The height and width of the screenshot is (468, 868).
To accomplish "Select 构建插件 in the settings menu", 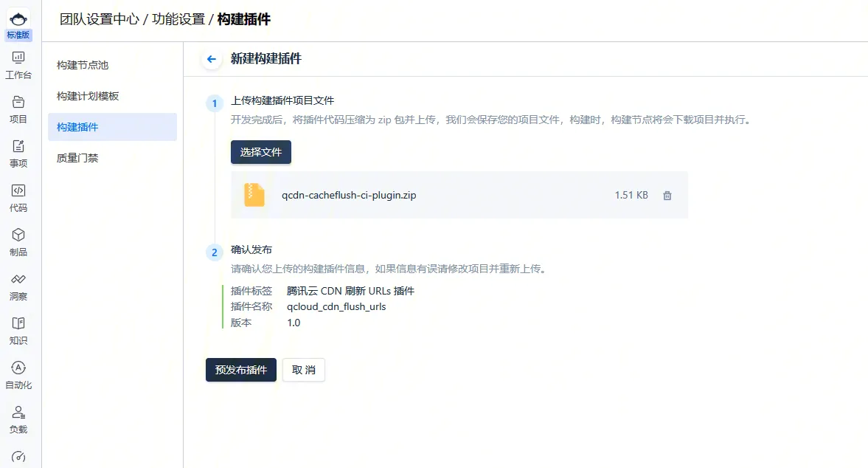I will click(x=77, y=127).
